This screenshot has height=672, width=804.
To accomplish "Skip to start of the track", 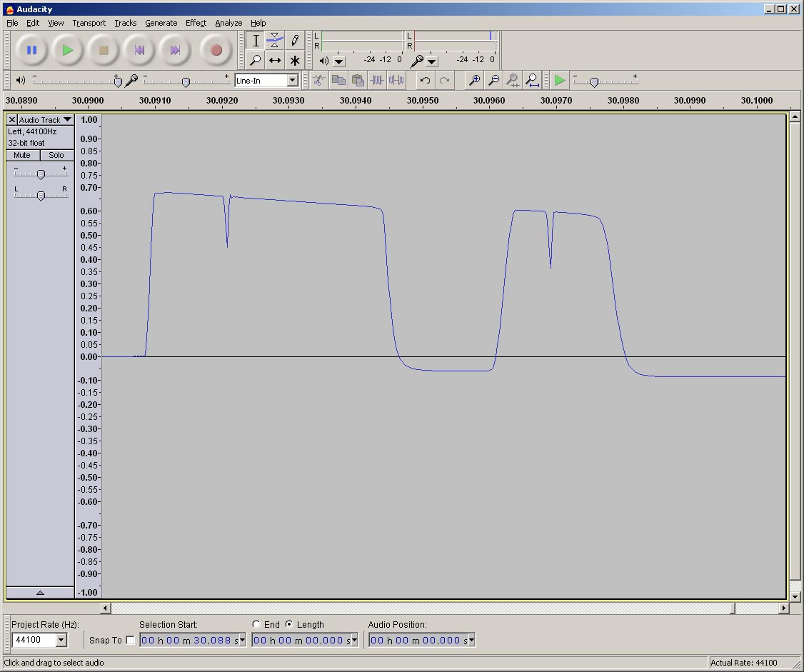I will pyautogui.click(x=139, y=50).
